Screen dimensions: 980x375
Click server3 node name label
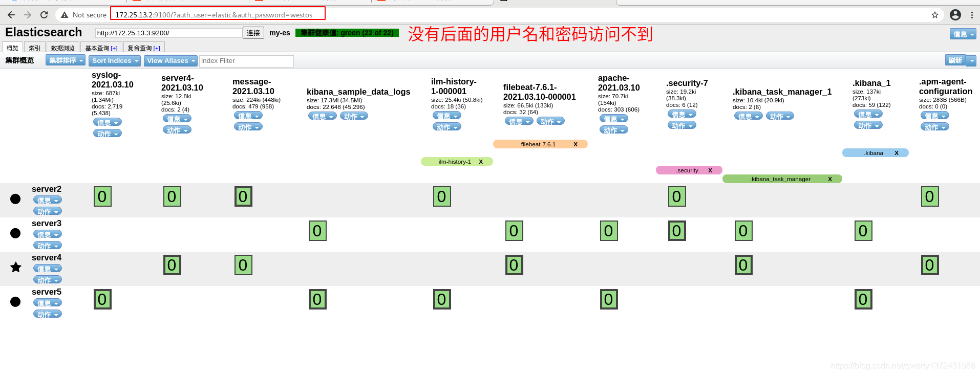(47, 224)
